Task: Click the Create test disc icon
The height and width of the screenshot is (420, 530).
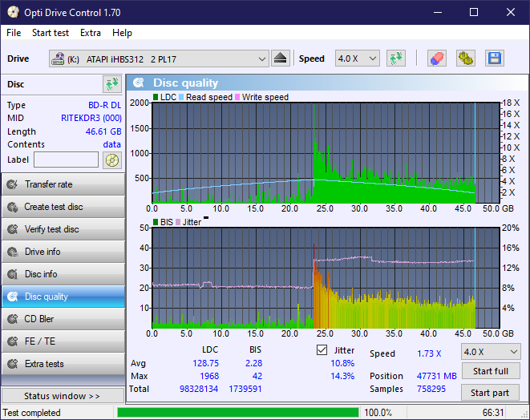Action: [x=13, y=207]
